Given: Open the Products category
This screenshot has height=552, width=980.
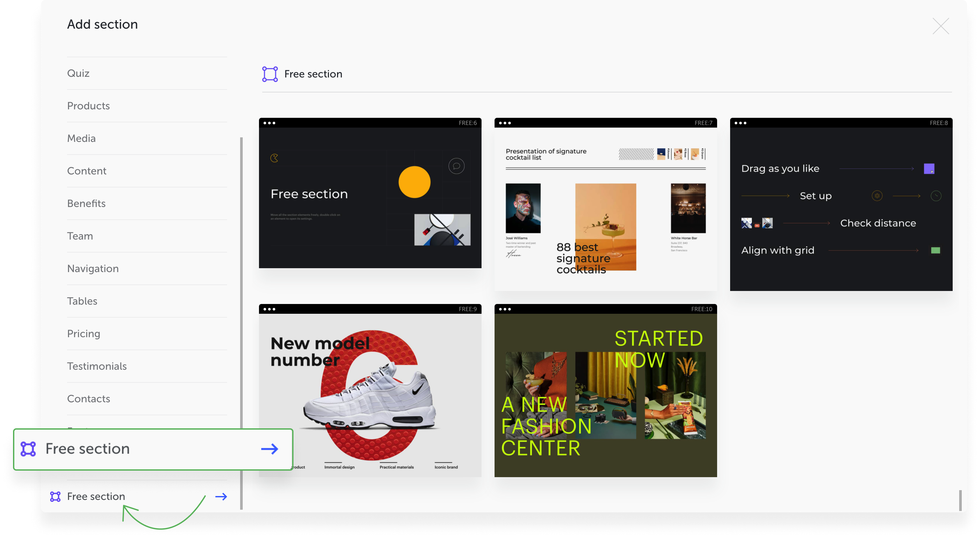Looking at the screenshot, I should [x=88, y=106].
